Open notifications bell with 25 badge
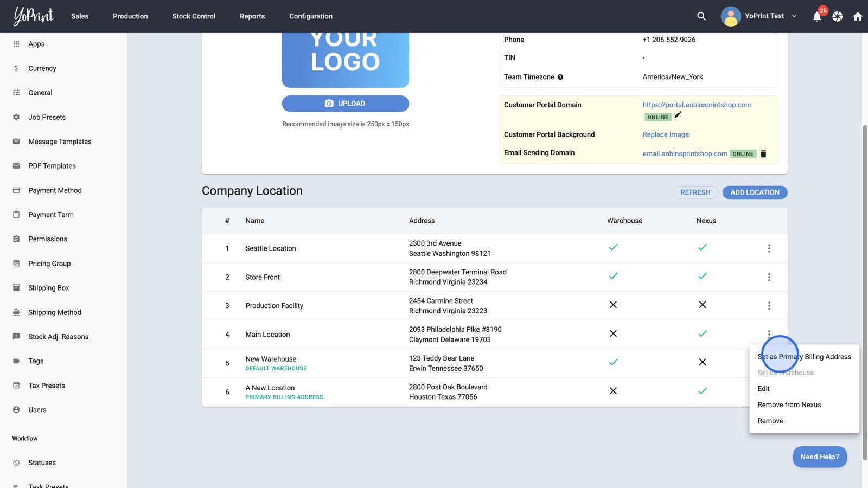 817,16
